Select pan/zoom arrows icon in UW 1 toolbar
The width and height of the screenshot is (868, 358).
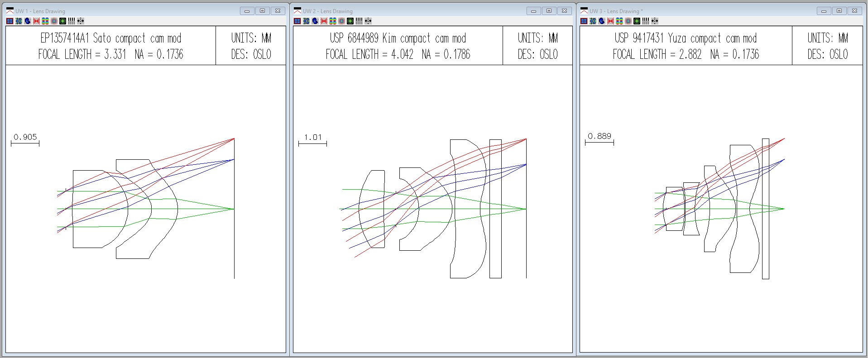click(81, 21)
